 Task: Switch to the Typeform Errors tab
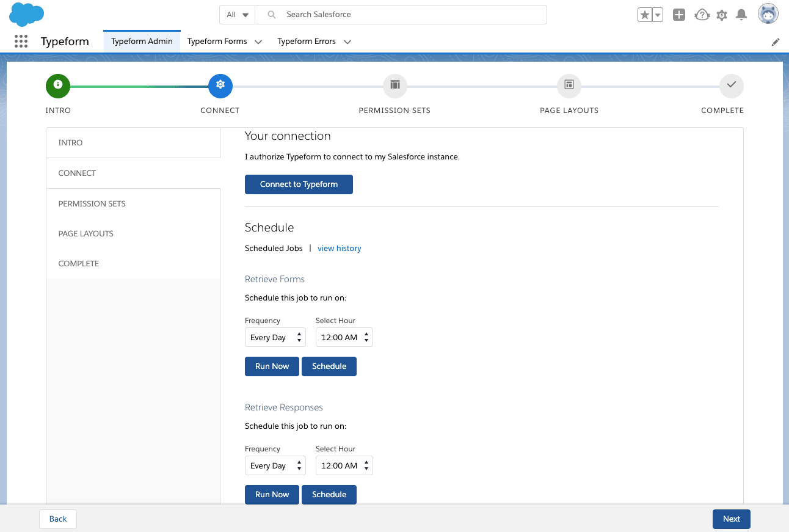pos(305,42)
